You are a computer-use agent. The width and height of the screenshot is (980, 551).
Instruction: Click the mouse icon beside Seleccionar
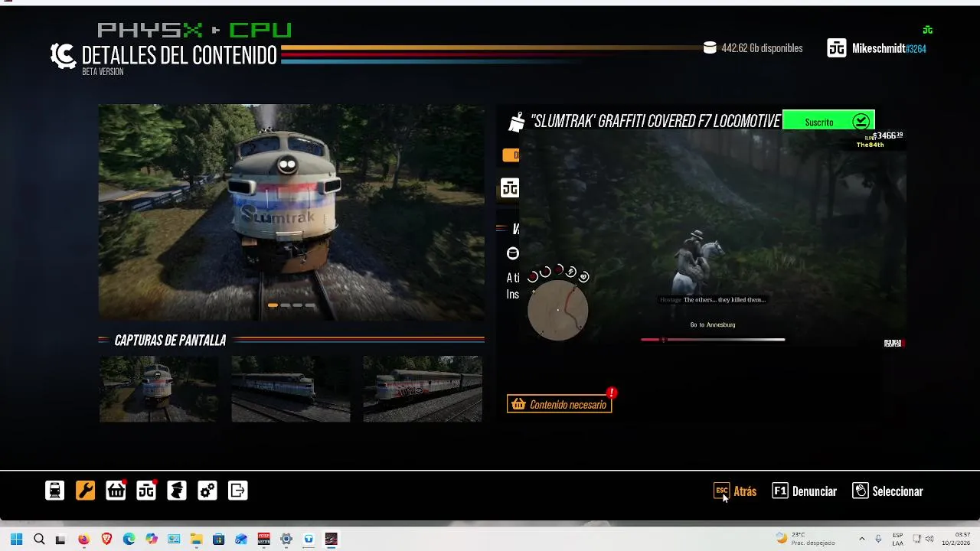coord(861,491)
